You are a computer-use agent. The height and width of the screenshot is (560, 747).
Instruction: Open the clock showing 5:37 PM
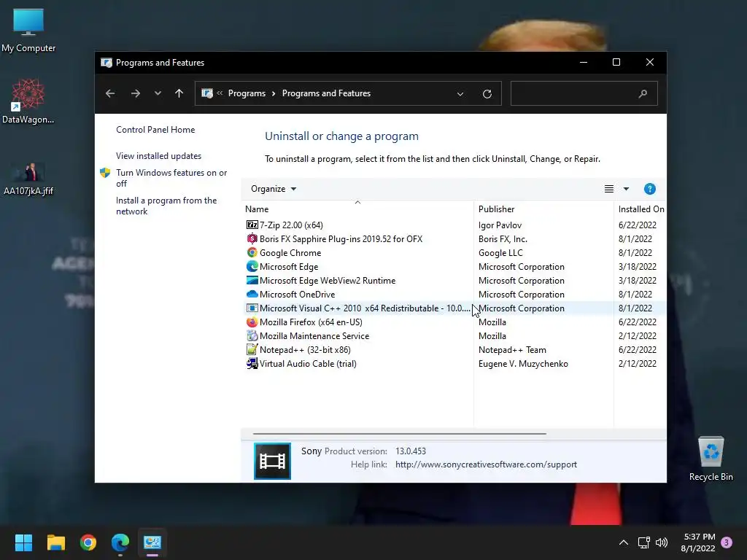click(x=698, y=542)
